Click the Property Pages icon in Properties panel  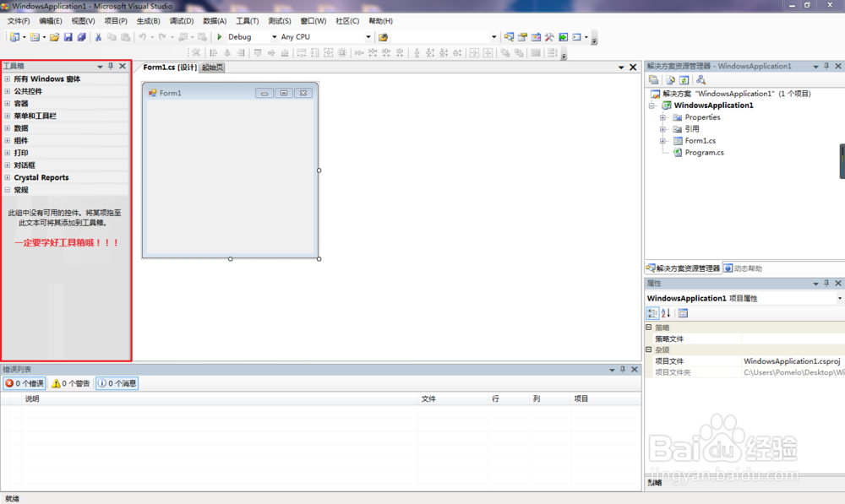pyautogui.click(x=683, y=313)
